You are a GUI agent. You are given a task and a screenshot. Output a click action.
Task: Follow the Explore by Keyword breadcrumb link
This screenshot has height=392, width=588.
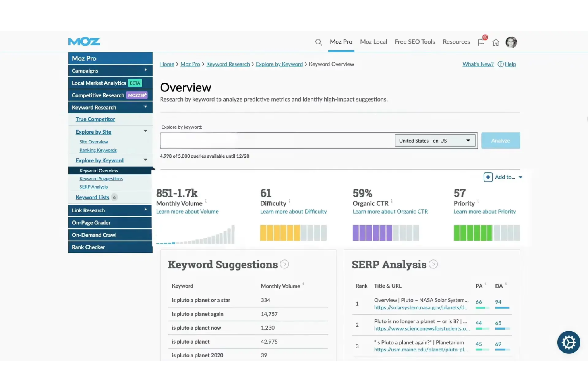click(279, 64)
